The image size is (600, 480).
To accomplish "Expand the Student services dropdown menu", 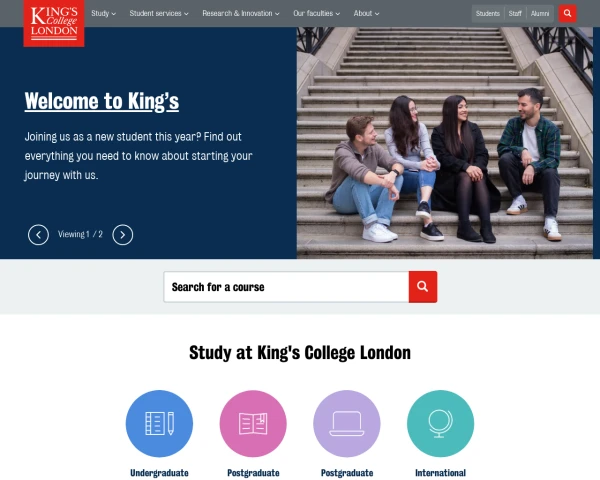I will (159, 13).
